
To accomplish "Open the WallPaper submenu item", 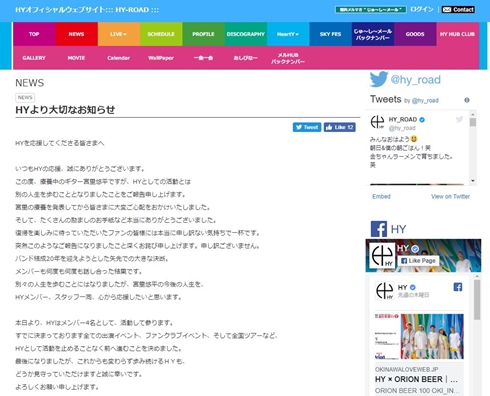I will coord(161,58).
